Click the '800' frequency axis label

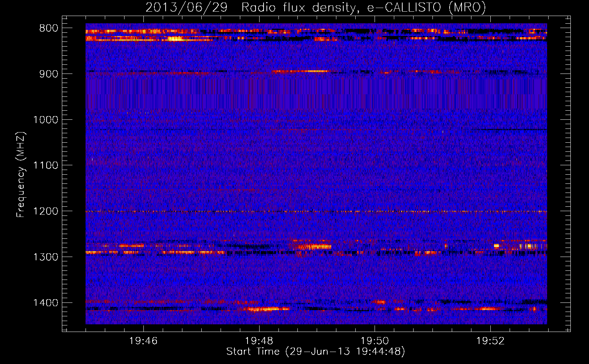(x=49, y=28)
